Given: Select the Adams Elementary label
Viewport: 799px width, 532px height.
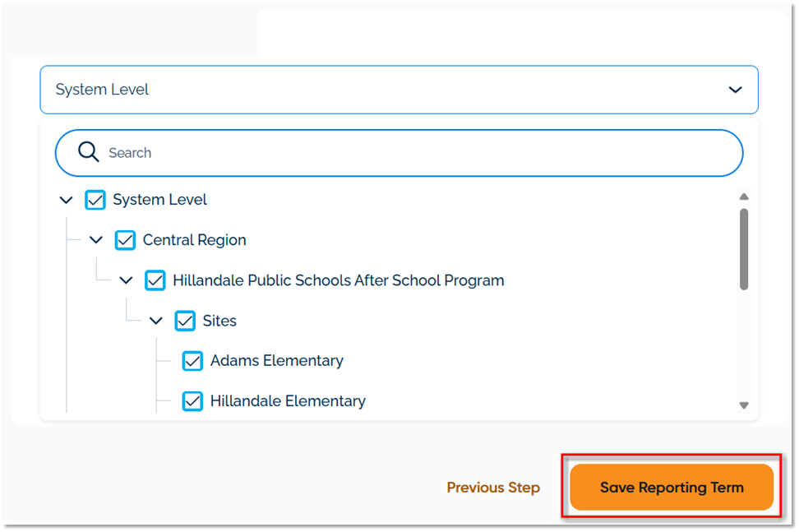Looking at the screenshot, I should pos(276,361).
